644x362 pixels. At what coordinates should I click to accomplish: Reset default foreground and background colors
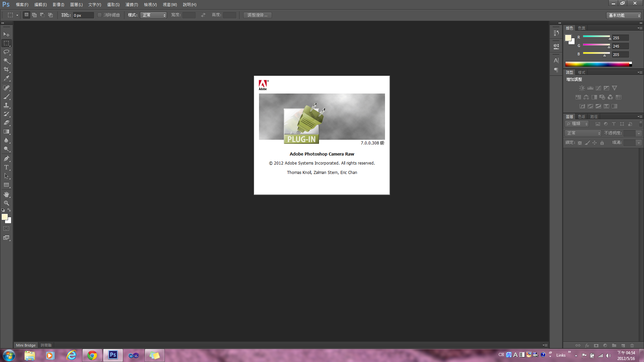[x=3, y=210]
